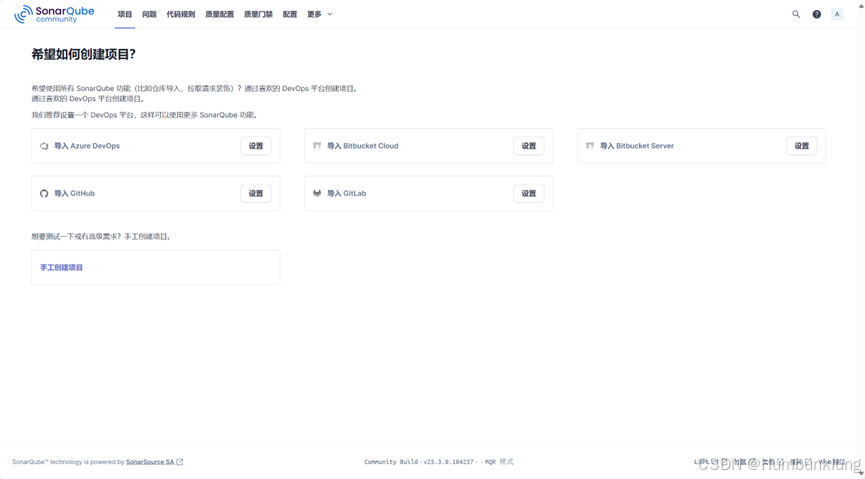Viewport: 865px width, 479px height.
Task: Switch to the 项目 tab
Action: [125, 14]
